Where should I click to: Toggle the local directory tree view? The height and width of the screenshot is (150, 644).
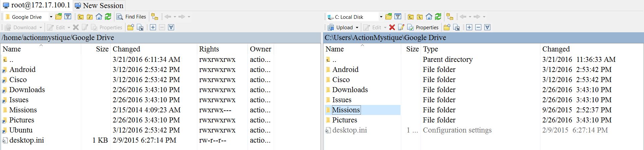pyautogui.click(x=450, y=16)
